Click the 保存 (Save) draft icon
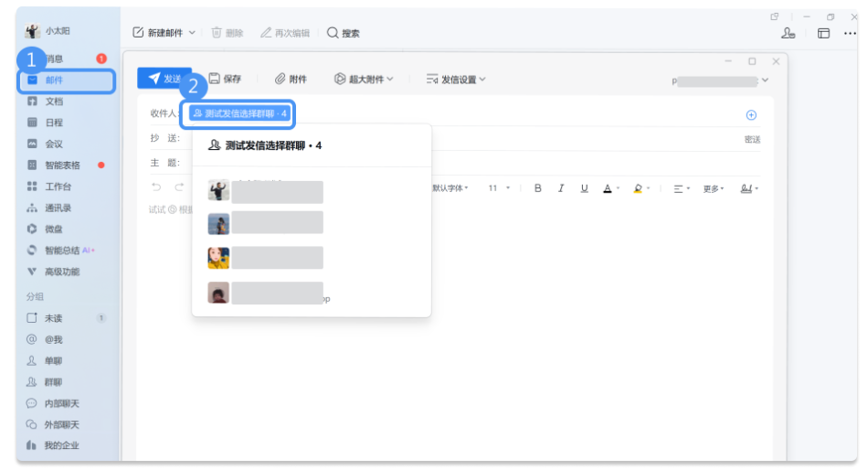 click(215, 80)
